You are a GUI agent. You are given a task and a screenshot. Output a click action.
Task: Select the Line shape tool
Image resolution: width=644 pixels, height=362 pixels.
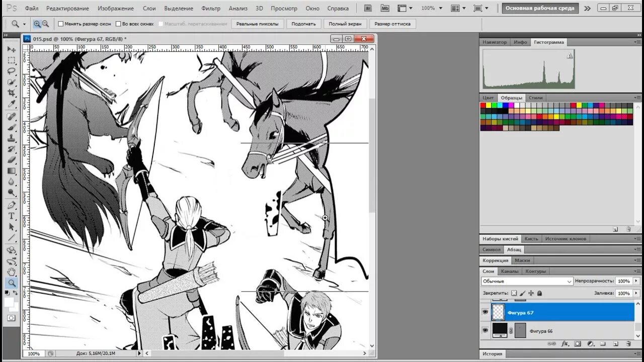coord(12,238)
